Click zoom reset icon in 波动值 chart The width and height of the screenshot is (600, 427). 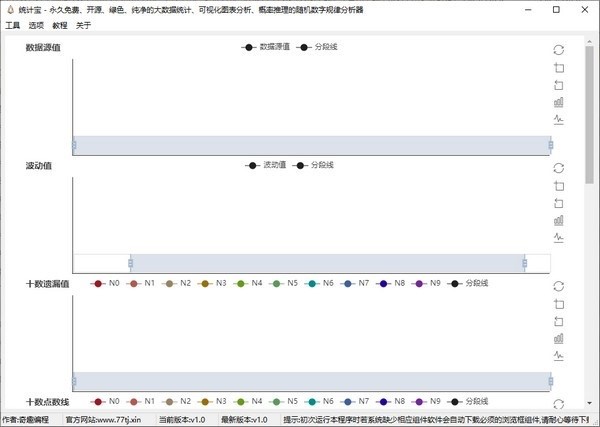tap(558, 203)
